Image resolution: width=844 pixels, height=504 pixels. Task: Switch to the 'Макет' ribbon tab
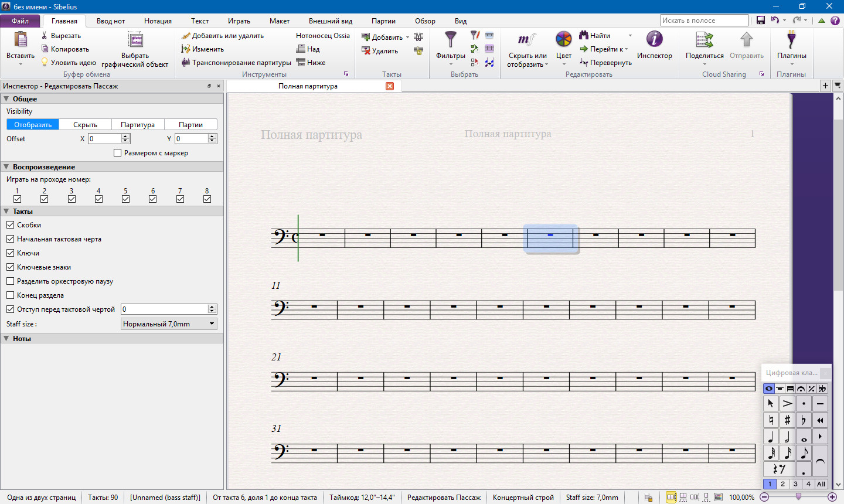[x=279, y=21]
